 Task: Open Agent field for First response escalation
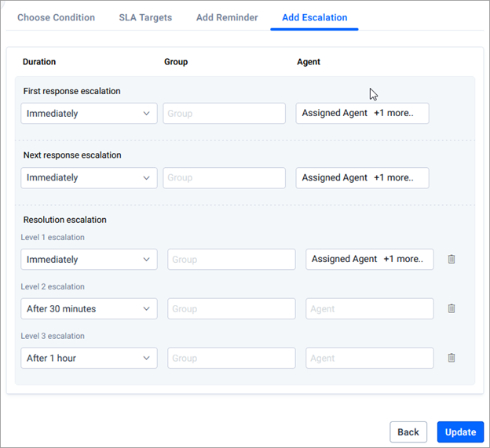pyautogui.click(x=363, y=113)
